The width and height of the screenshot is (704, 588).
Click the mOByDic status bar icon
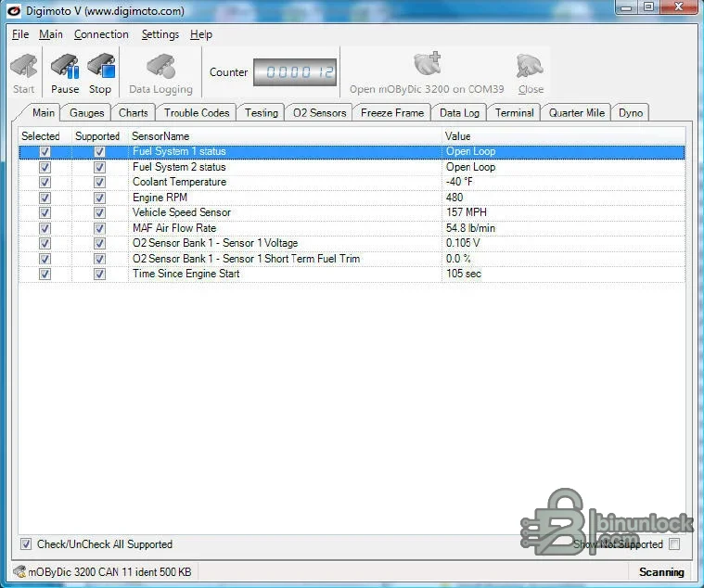(x=19, y=571)
